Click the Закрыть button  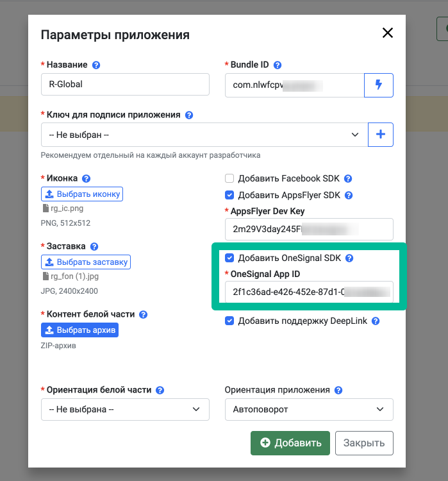(364, 443)
